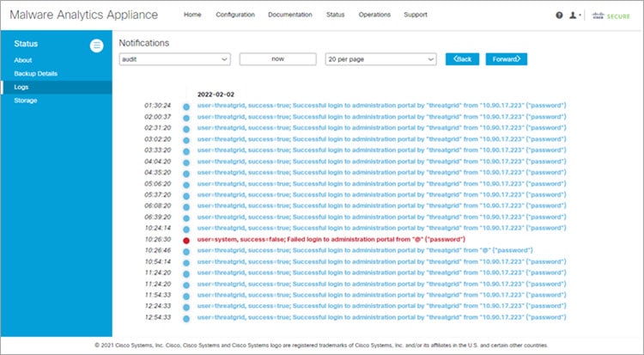Click the 10:26:30 timestamp

point(157,239)
